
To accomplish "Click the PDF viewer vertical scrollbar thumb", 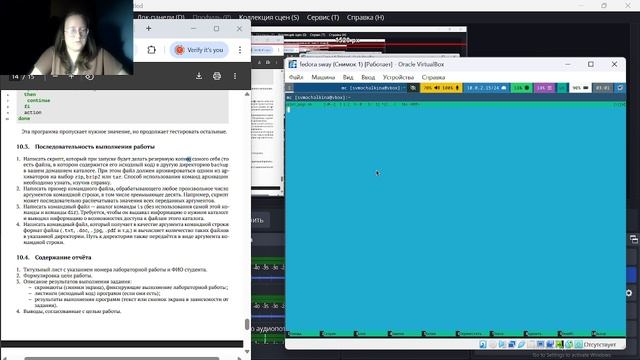I will coord(247,324).
